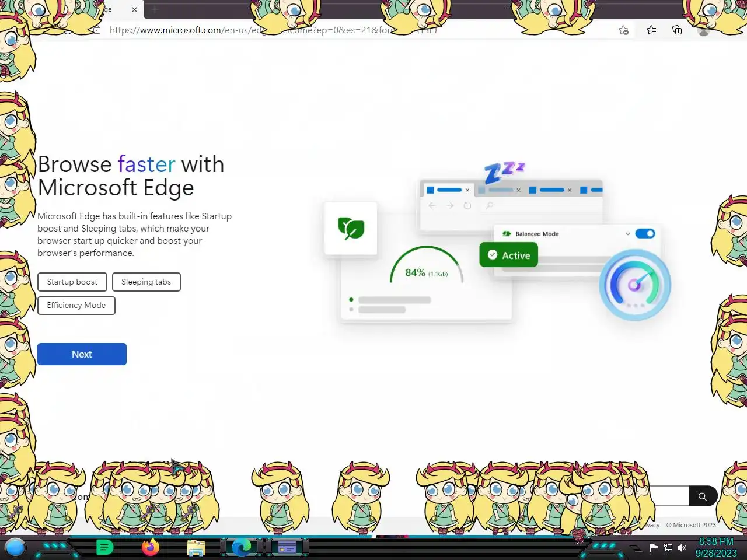Open the purple window app in taskbar
The height and width of the screenshot is (560, 747).
tap(287, 547)
